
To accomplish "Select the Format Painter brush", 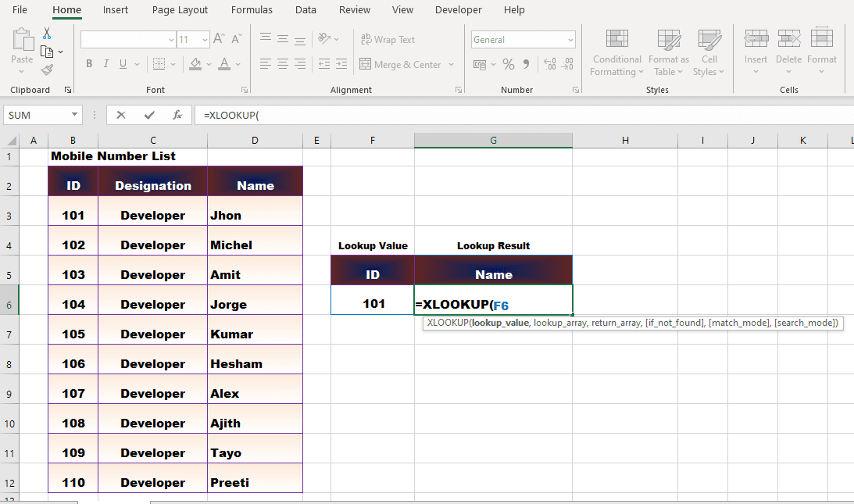I will pyautogui.click(x=47, y=70).
